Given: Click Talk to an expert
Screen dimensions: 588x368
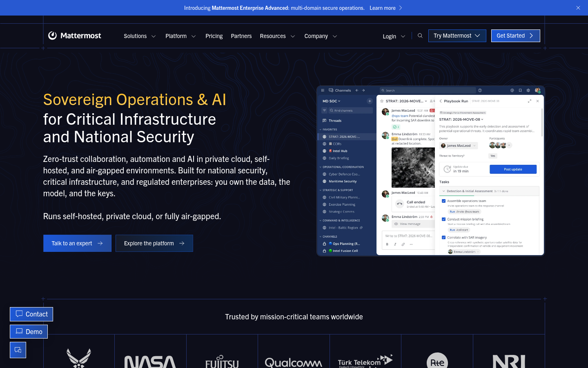Looking at the screenshot, I should (77, 243).
